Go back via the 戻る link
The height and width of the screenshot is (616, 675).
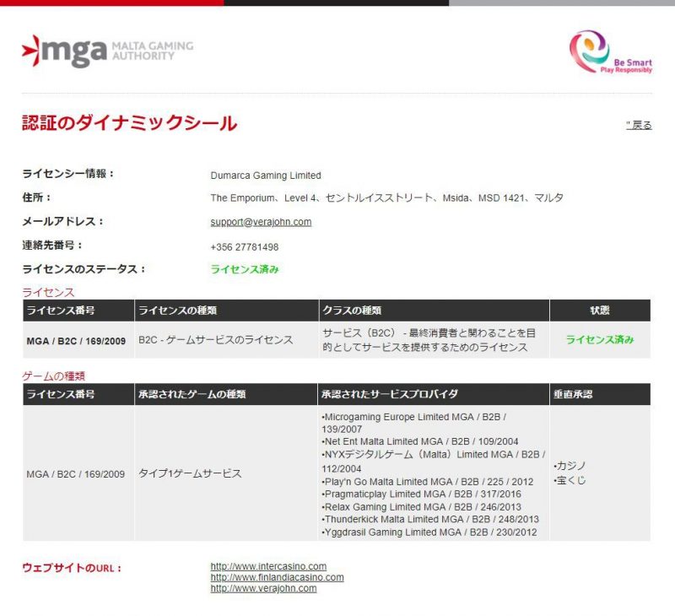pyautogui.click(x=639, y=125)
